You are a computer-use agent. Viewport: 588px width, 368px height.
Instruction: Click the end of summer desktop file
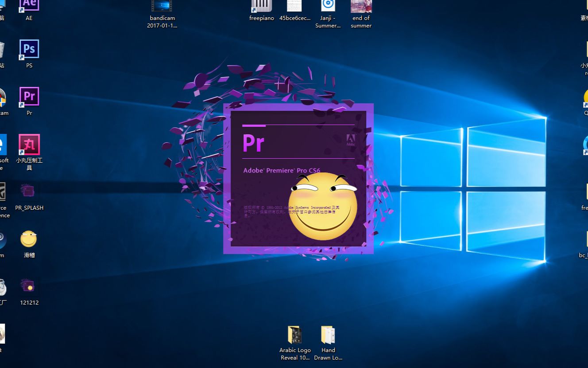tap(361, 13)
